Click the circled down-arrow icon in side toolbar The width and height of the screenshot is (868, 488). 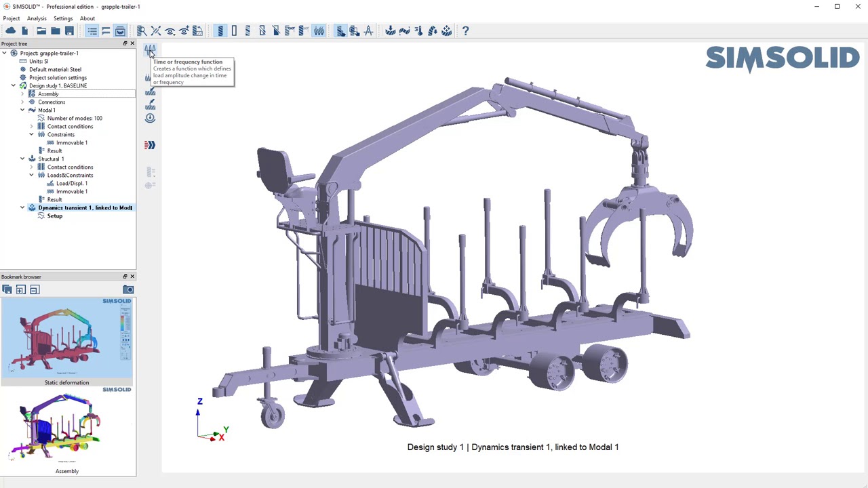pyautogui.click(x=150, y=118)
